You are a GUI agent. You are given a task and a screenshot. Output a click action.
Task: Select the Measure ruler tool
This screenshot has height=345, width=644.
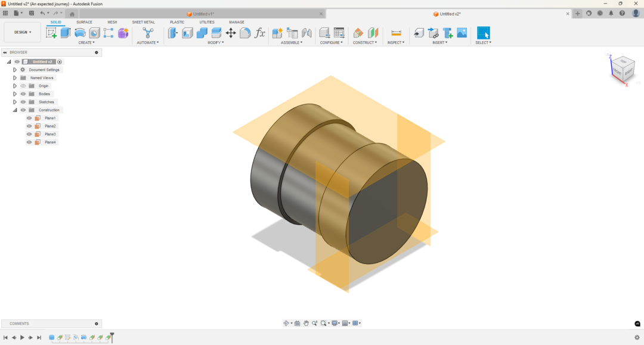pyautogui.click(x=396, y=33)
